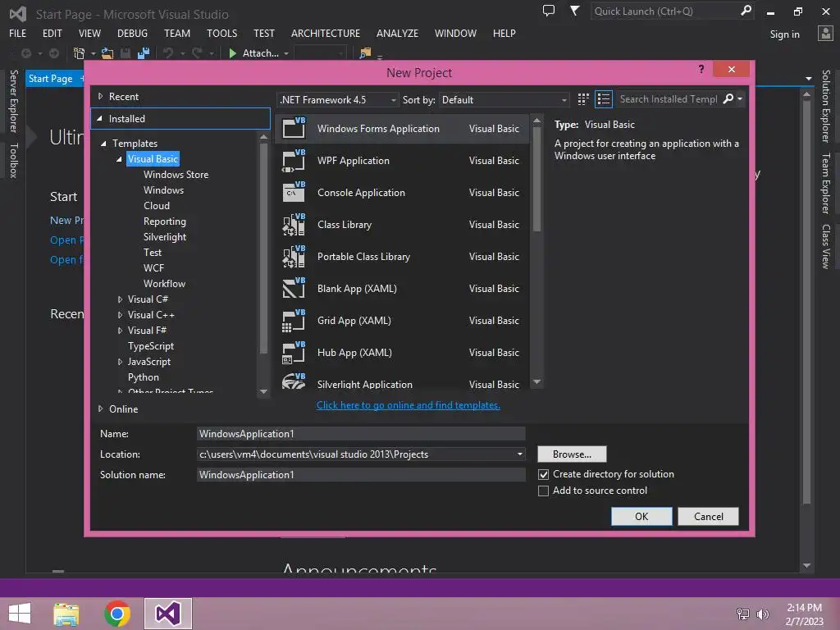Viewport: 840px width, 630px height.
Task: Click the Solution name input field
Action: point(361,475)
